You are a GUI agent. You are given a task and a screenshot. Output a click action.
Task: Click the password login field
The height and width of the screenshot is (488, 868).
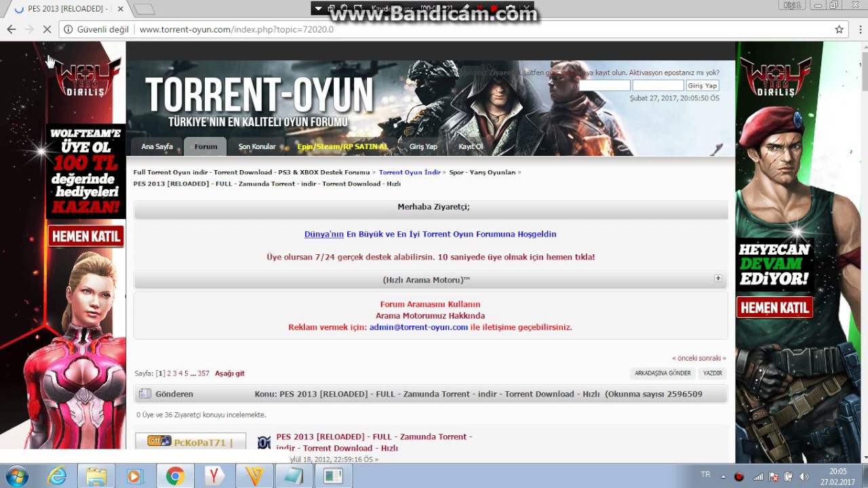coord(658,85)
